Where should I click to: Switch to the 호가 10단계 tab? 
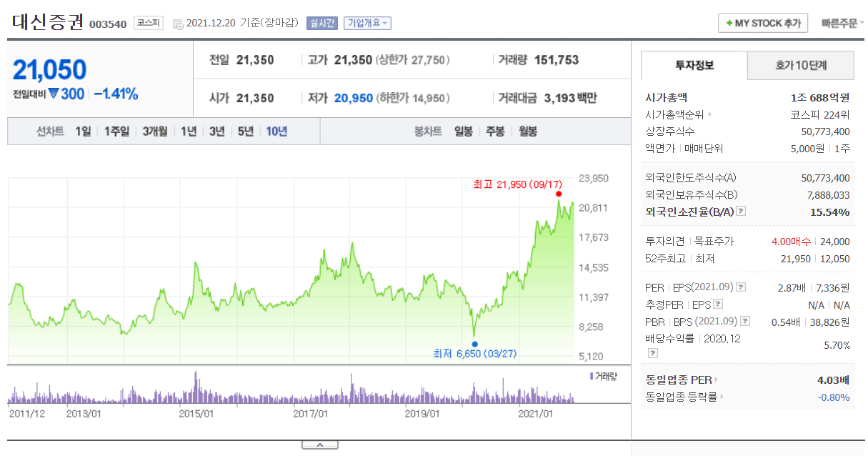(x=801, y=66)
